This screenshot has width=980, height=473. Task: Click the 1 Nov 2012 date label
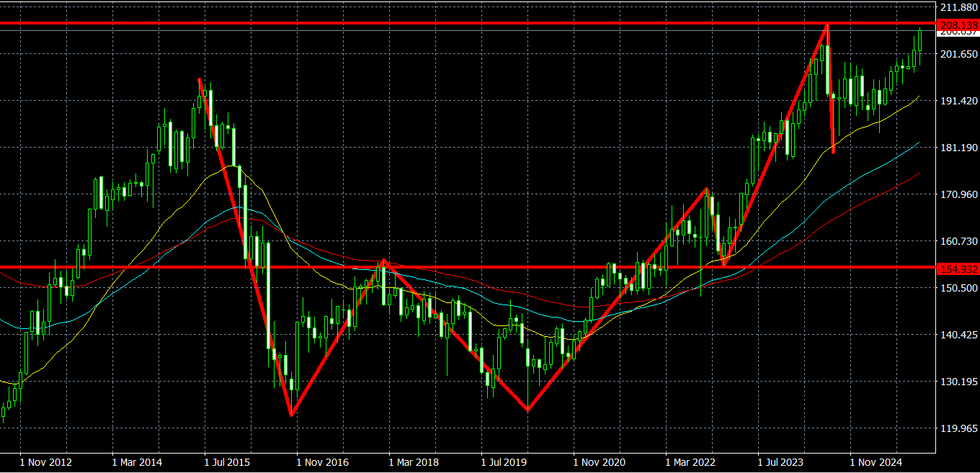click(x=45, y=461)
